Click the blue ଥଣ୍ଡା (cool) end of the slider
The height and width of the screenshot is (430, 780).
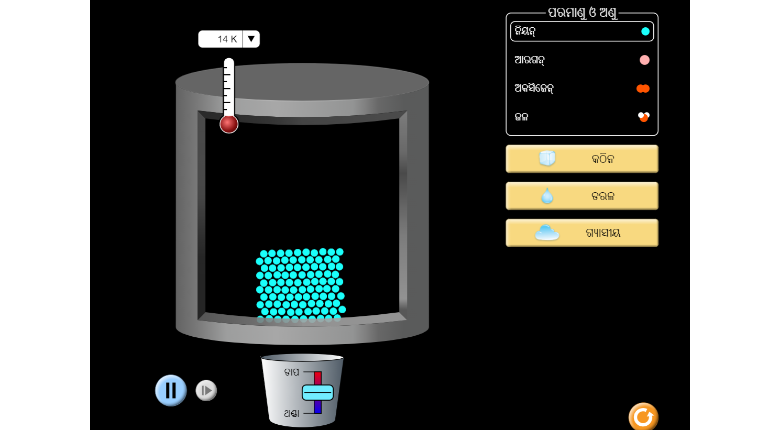point(318,408)
